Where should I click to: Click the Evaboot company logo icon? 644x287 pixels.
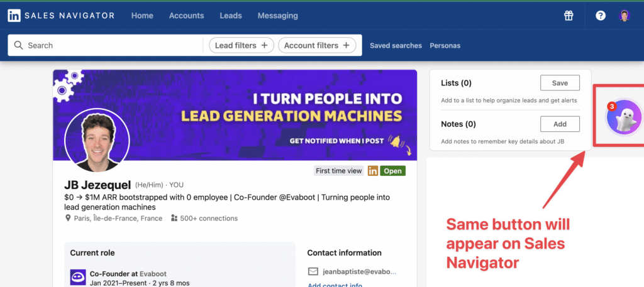78,277
